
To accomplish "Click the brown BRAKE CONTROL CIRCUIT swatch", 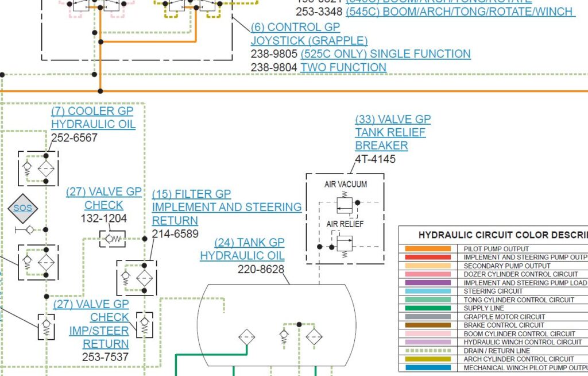I will 428,325.
